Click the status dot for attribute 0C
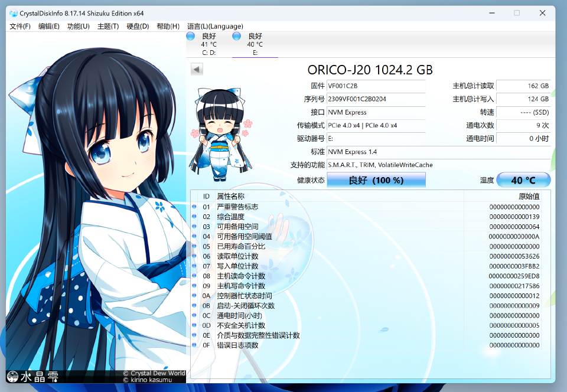The width and height of the screenshot is (567, 392). click(x=194, y=315)
